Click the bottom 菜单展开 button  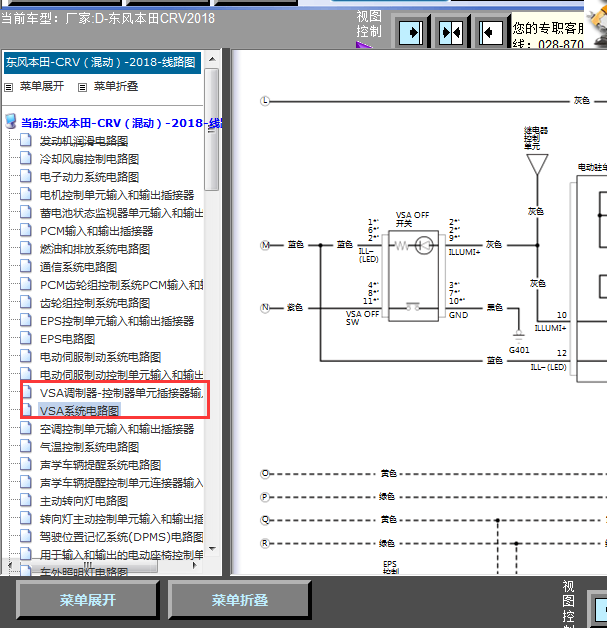87,600
